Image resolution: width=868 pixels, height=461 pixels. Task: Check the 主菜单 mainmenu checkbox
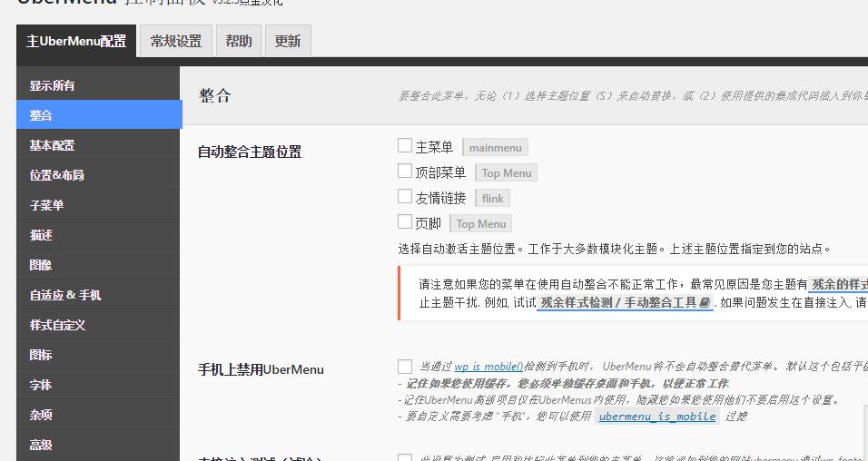(x=405, y=145)
